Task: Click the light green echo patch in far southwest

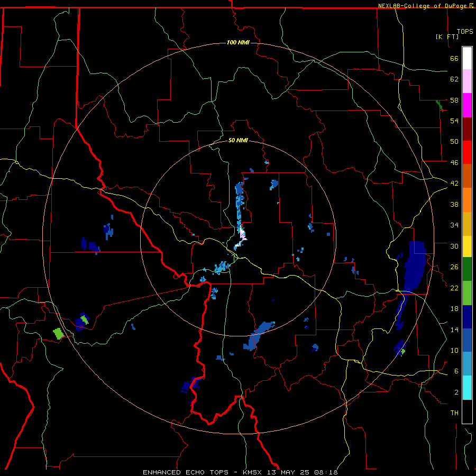Action: (x=58, y=334)
